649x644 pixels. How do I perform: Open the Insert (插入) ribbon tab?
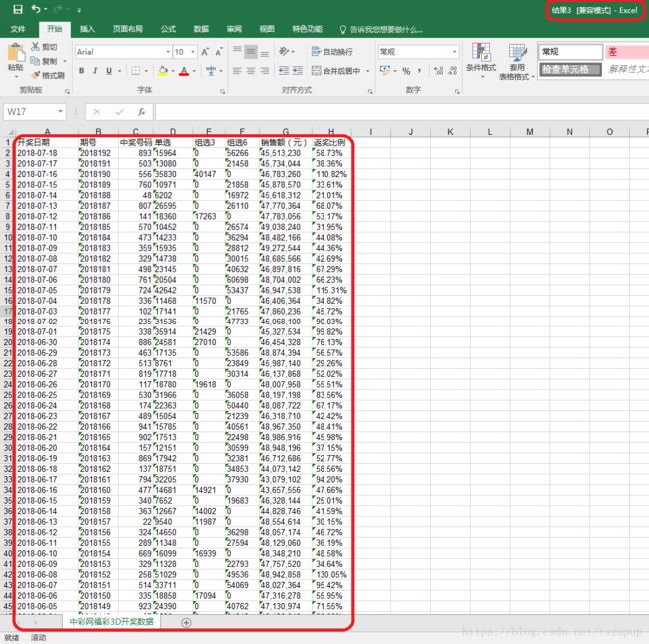click(x=87, y=30)
